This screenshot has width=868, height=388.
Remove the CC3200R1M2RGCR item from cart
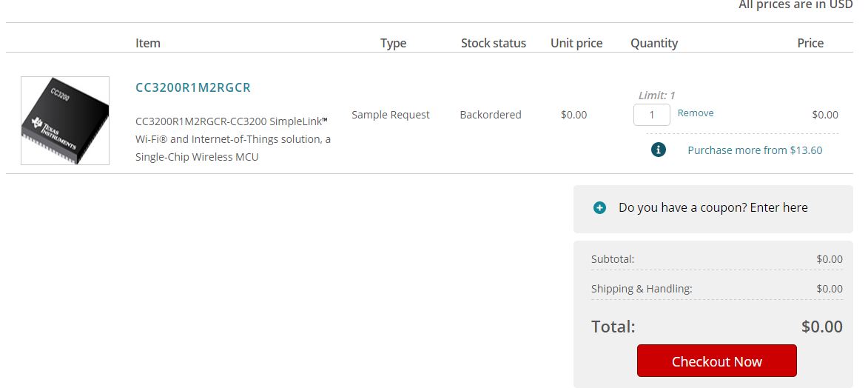point(696,113)
